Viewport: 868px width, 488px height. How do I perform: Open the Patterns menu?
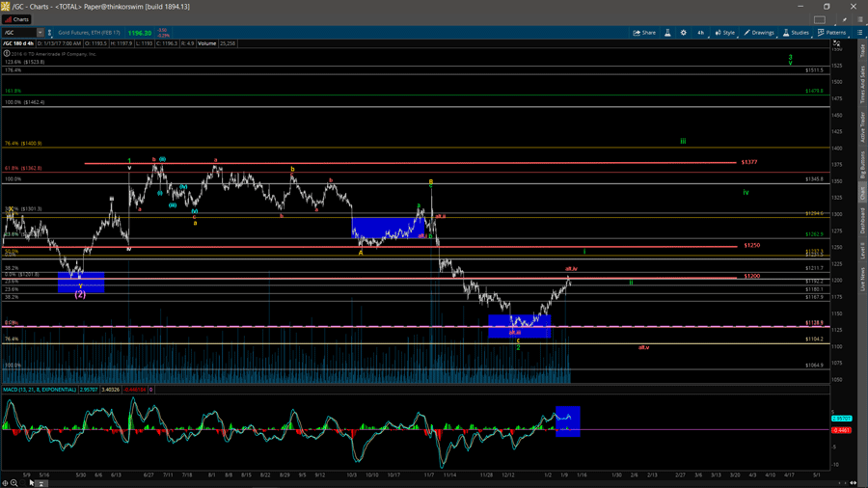(831, 33)
